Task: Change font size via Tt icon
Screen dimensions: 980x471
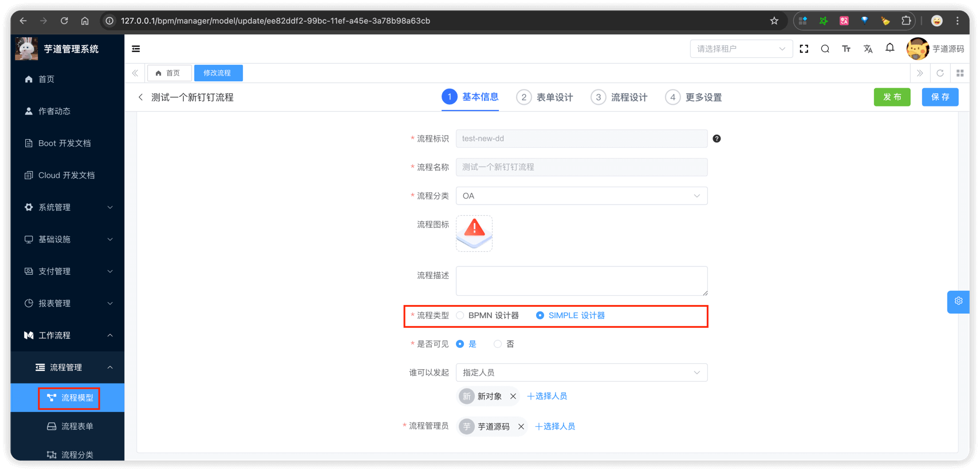Action: click(846, 49)
